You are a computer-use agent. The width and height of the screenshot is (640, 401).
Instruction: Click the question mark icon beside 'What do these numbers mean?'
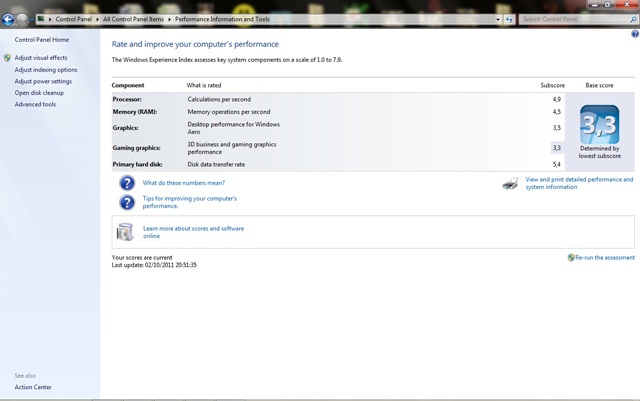coord(127,183)
